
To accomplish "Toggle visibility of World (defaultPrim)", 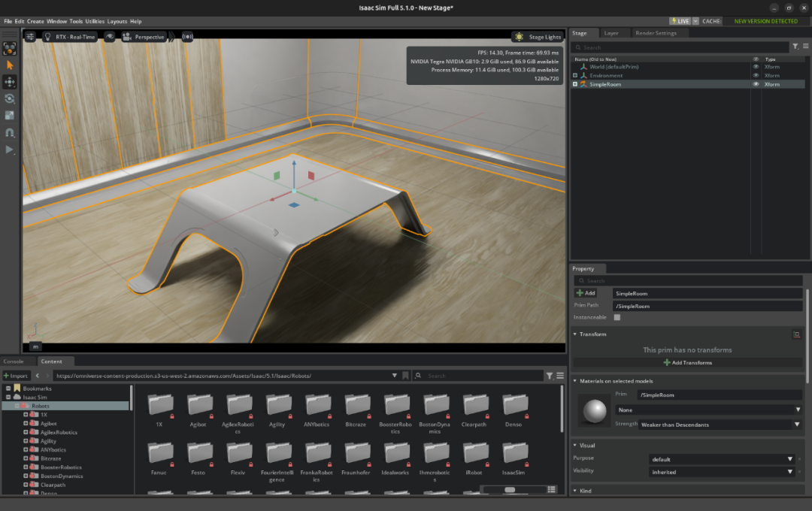I will [756, 67].
